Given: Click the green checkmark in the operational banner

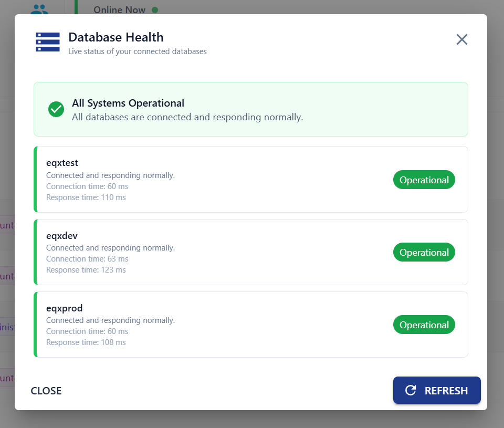Looking at the screenshot, I should click(x=56, y=109).
